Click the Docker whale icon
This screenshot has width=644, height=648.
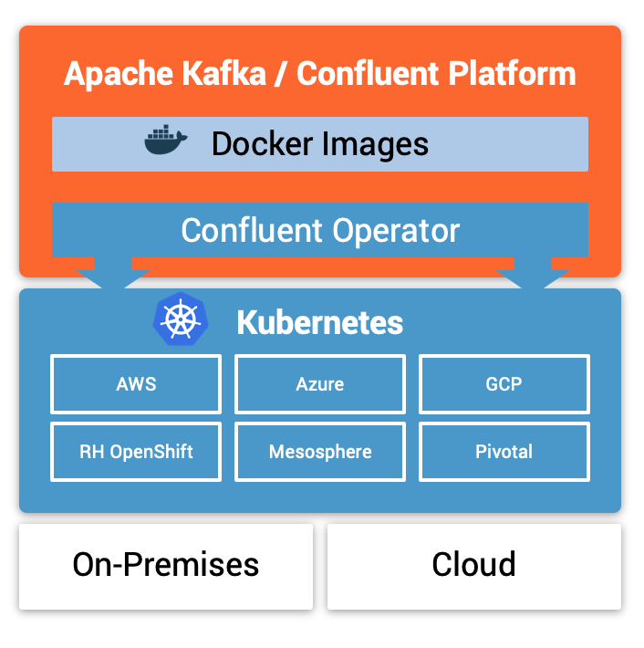[165, 141]
